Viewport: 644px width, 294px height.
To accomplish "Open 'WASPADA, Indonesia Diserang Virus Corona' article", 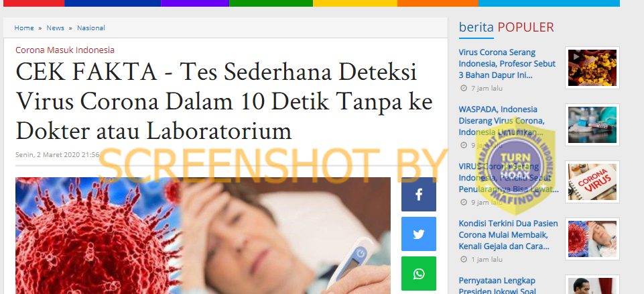I will (x=502, y=121).
